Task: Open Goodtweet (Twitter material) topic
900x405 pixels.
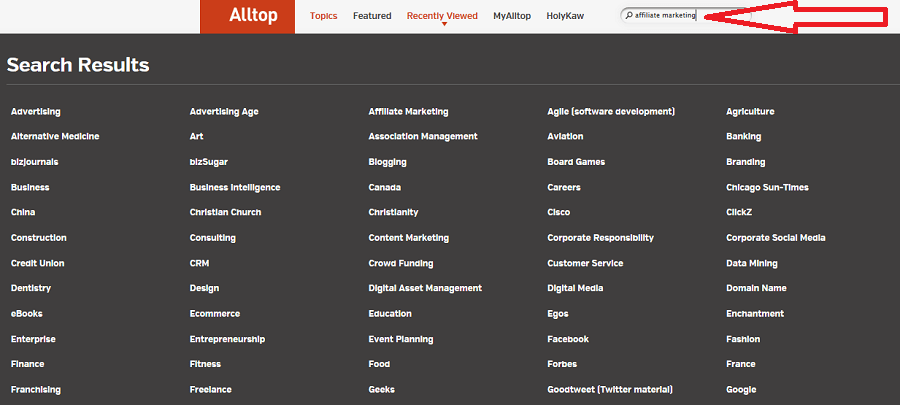Action: [x=610, y=390]
